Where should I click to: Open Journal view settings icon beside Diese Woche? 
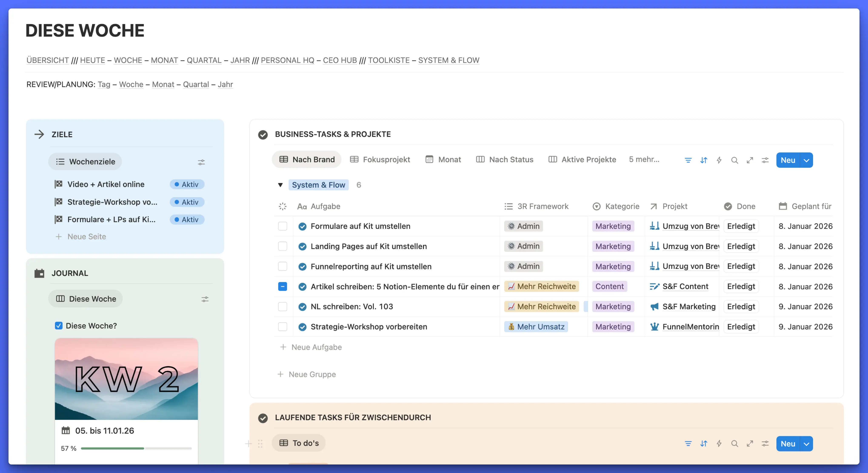pyautogui.click(x=205, y=299)
